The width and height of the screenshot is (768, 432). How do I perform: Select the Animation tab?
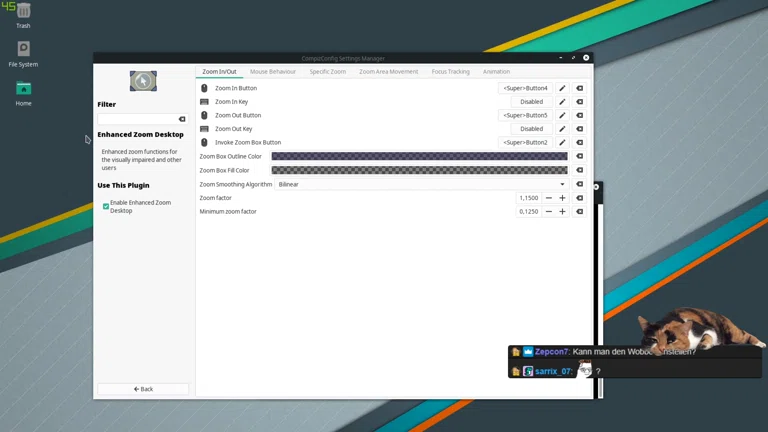pyautogui.click(x=496, y=72)
